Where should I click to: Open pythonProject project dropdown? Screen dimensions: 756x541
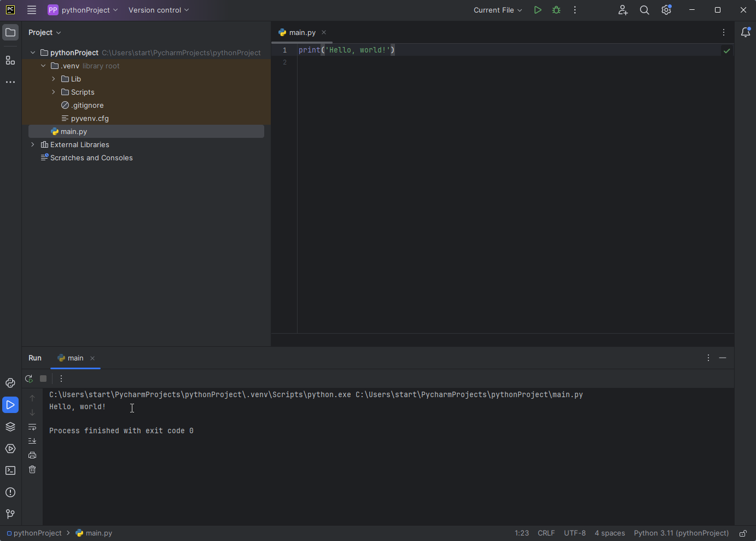83,10
